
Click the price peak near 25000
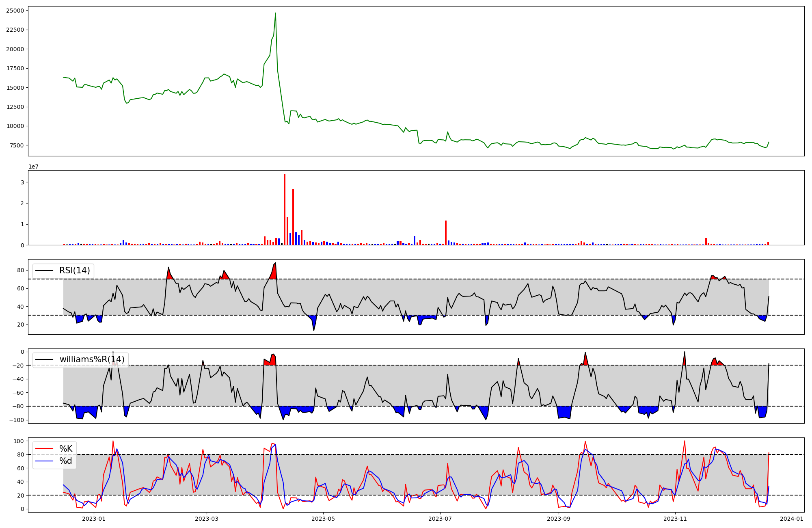pyautogui.click(x=275, y=13)
